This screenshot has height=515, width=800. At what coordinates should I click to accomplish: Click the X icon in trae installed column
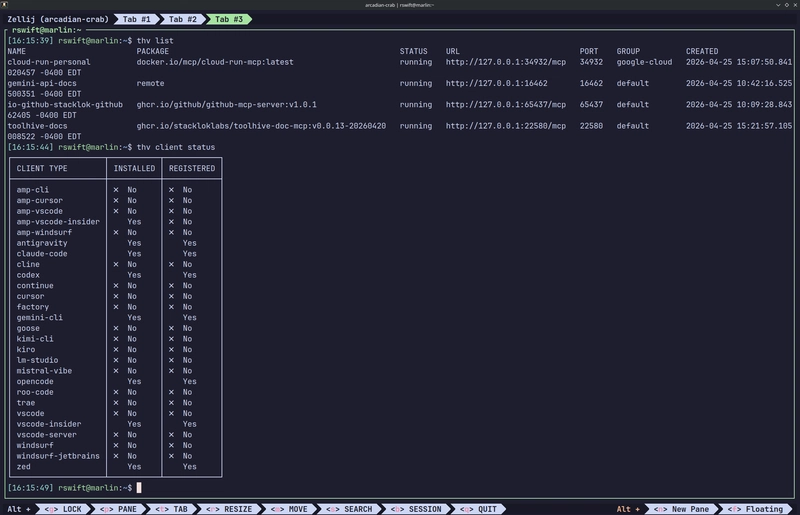coord(116,403)
